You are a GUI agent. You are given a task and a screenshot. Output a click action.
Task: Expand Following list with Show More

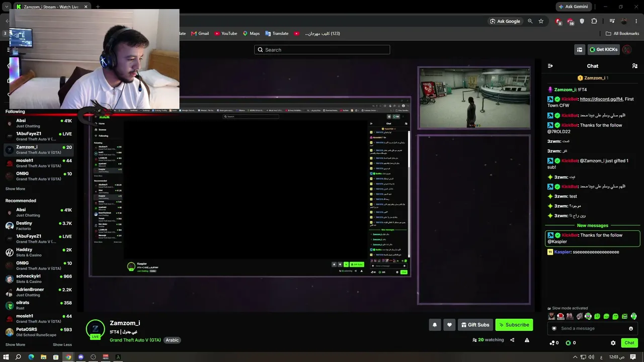pyautogui.click(x=15, y=189)
